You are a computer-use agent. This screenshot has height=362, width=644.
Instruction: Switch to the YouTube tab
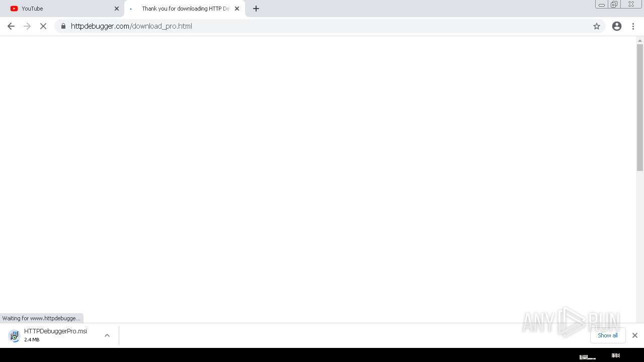tap(62, 9)
